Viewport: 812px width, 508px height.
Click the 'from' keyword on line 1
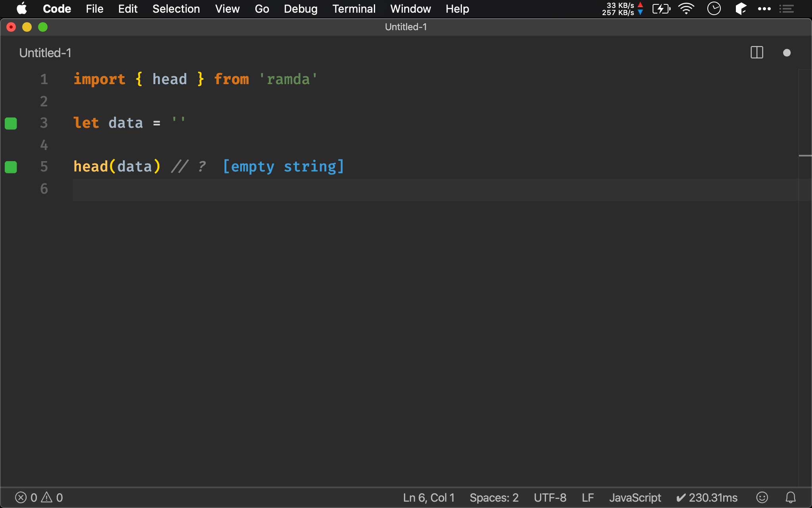click(232, 79)
